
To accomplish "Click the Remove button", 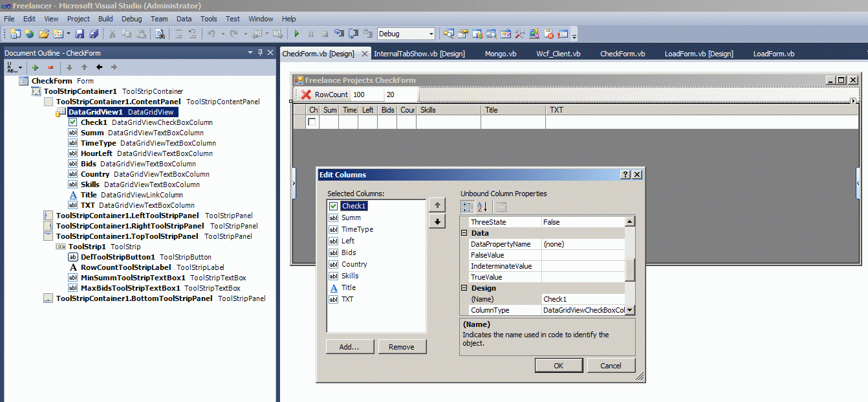I will click(402, 347).
